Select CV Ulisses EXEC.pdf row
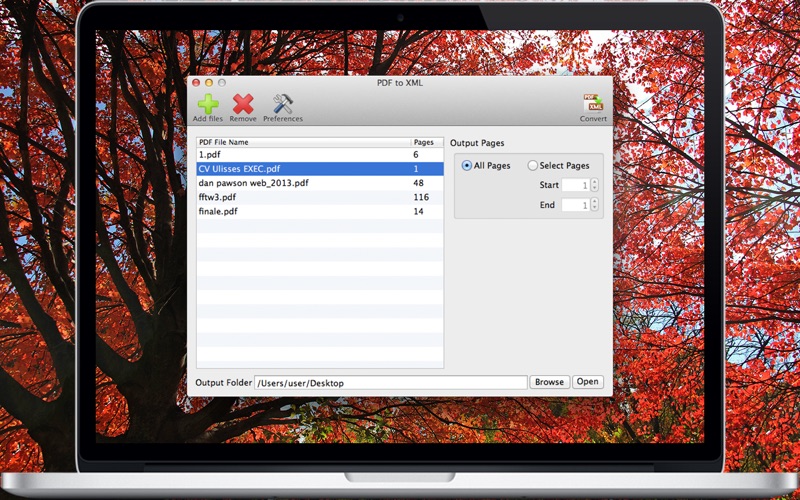 coord(320,169)
